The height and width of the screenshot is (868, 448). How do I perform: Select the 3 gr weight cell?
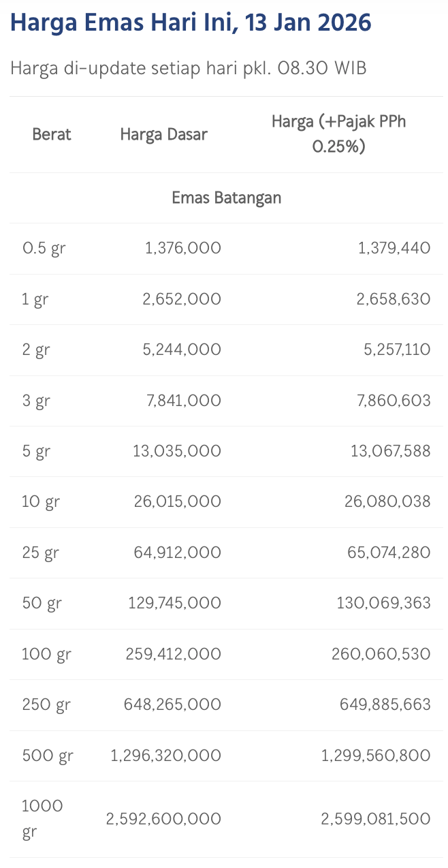(x=36, y=401)
